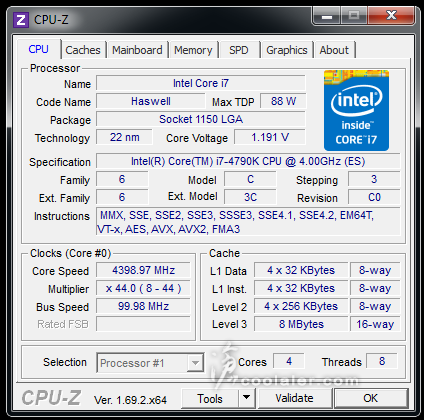
Task: Click the Tools button
Action: pyautogui.click(x=210, y=398)
